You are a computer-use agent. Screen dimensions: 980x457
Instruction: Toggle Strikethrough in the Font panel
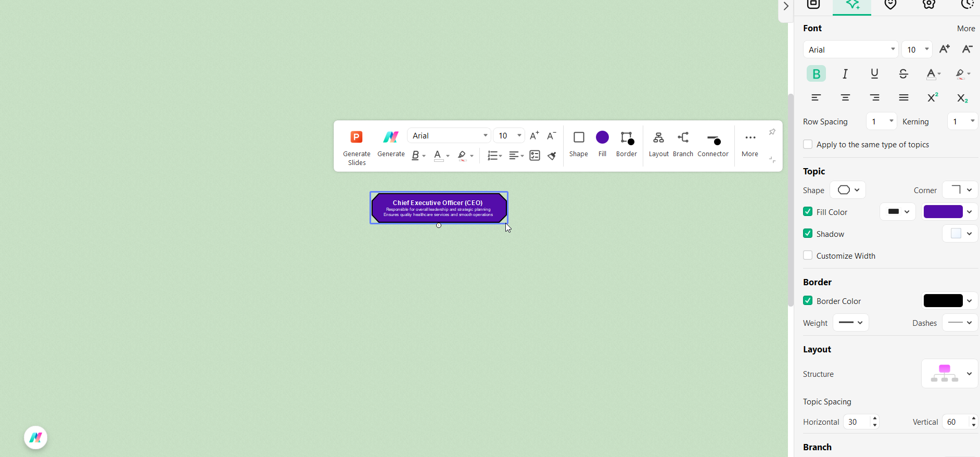pos(903,74)
